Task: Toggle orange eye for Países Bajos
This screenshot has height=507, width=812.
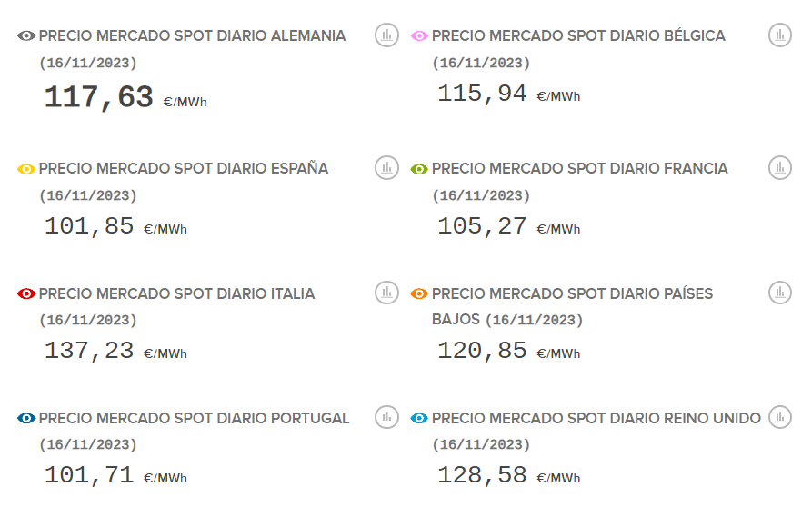Action: 419,294
